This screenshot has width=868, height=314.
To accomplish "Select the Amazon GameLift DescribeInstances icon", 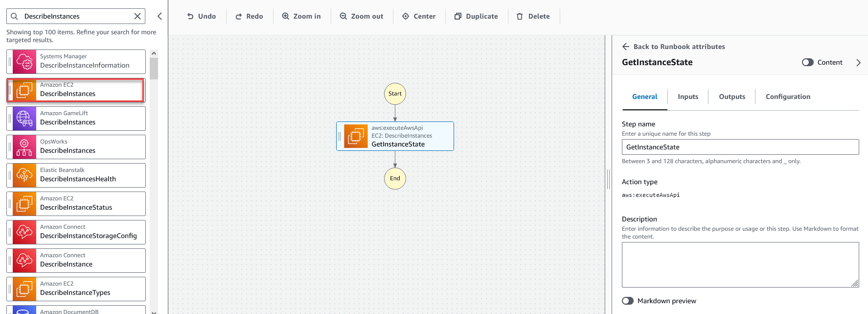I will [24, 119].
